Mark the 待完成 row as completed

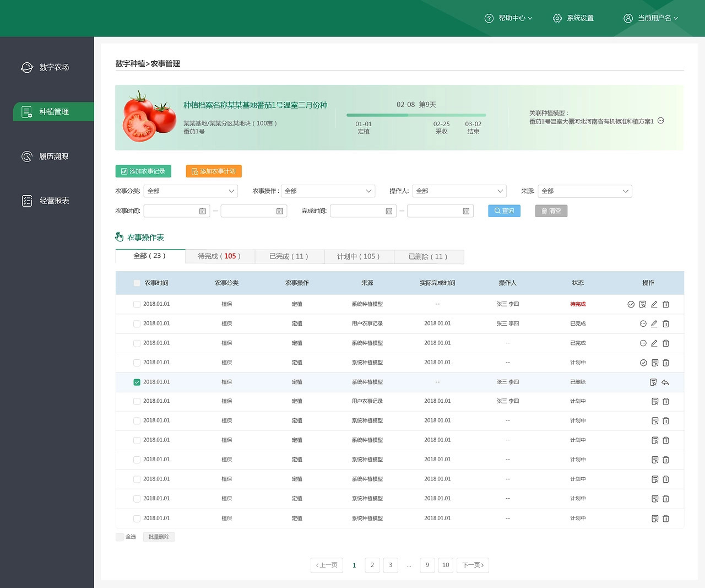(631, 304)
